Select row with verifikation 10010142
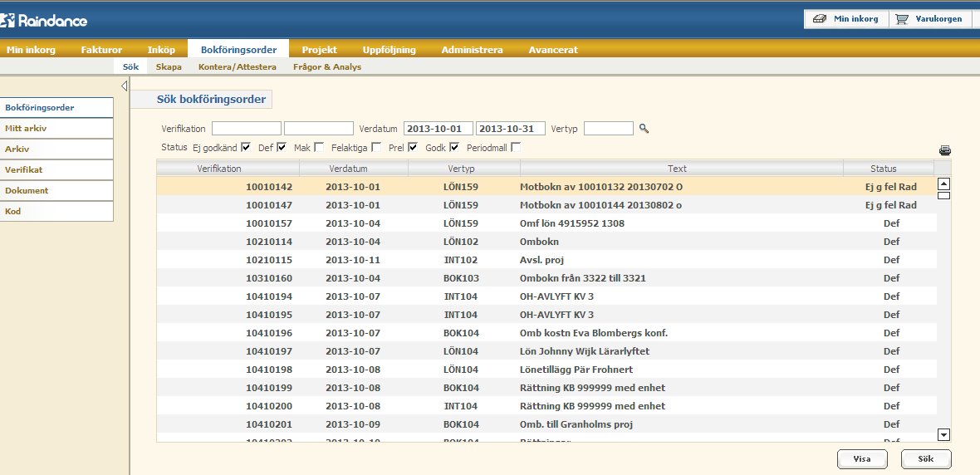The width and height of the screenshot is (980, 475). point(546,186)
